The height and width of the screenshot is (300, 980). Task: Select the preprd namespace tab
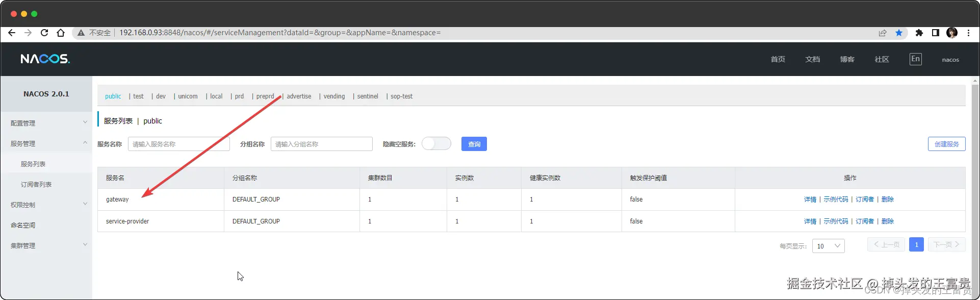265,96
